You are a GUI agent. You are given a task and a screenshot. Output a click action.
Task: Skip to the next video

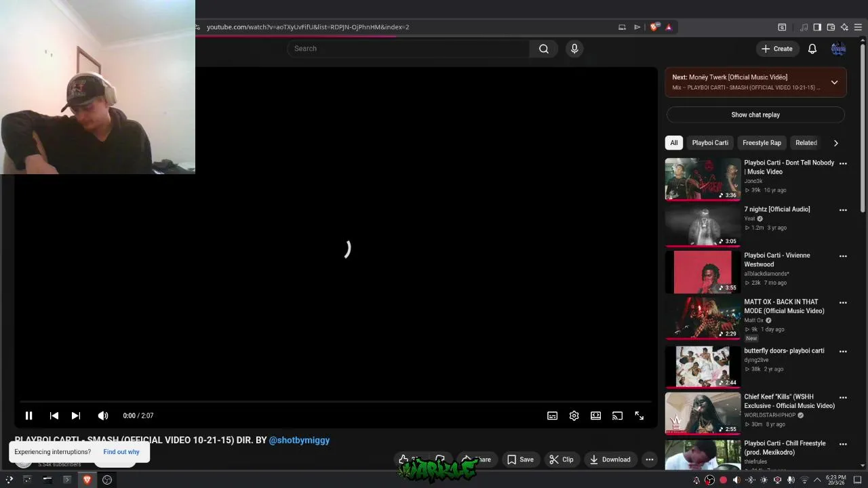pyautogui.click(x=76, y=415)
